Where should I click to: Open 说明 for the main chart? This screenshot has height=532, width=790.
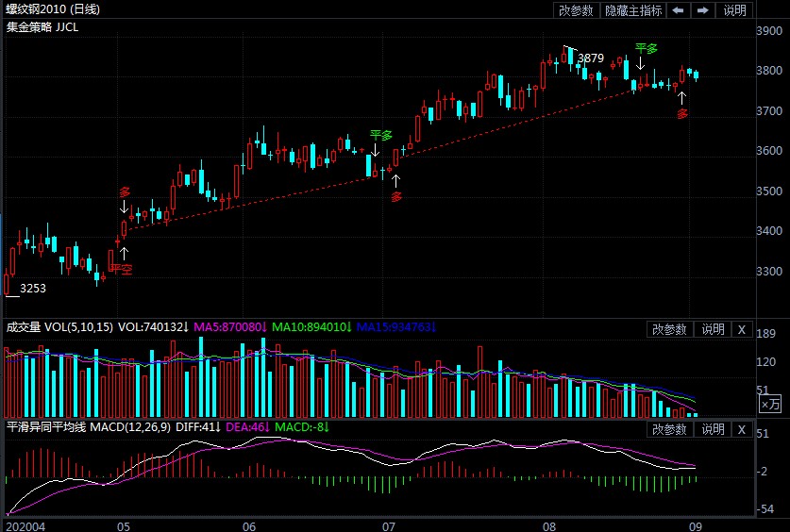[734, 10]
